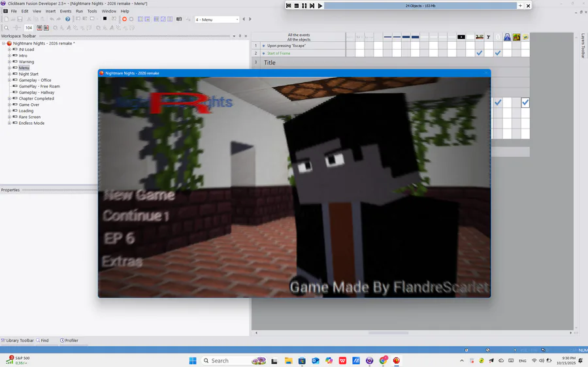Select the Endless Mode frame

point(31,123)
